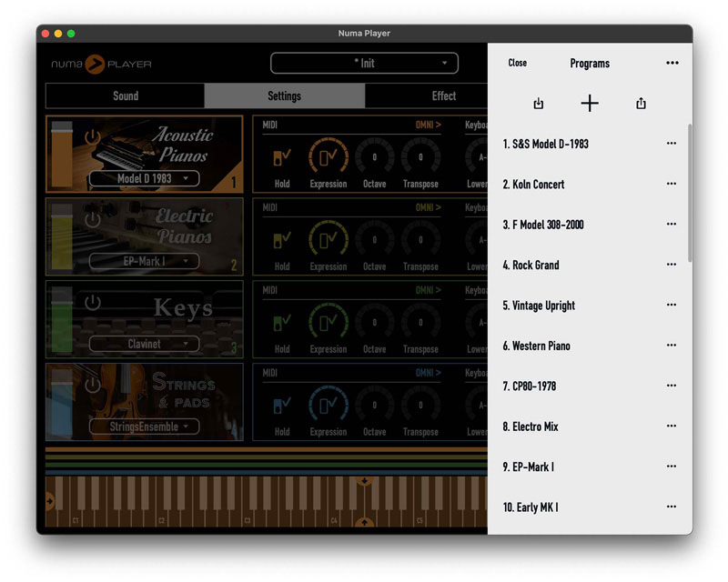Adjust the Acoustic Pianos volume fader
Screen dimensions: 728x582
pos(62,155)
